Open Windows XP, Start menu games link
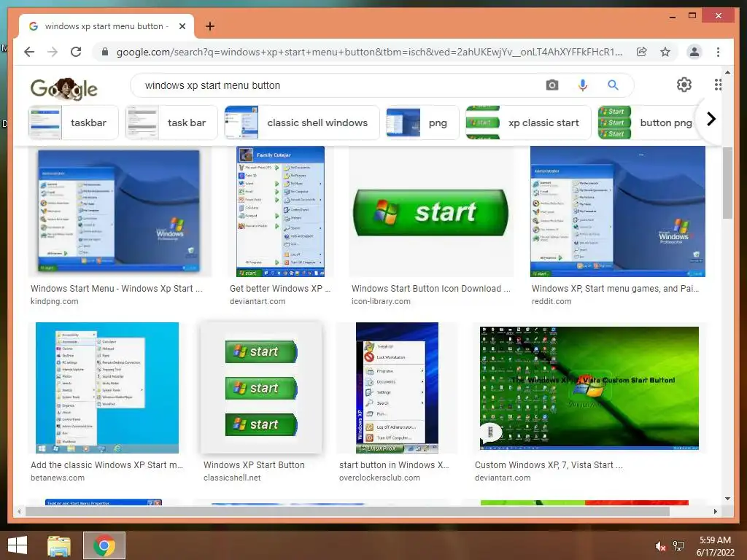This screenshot has height=560, width=747. tap(615, 289)
